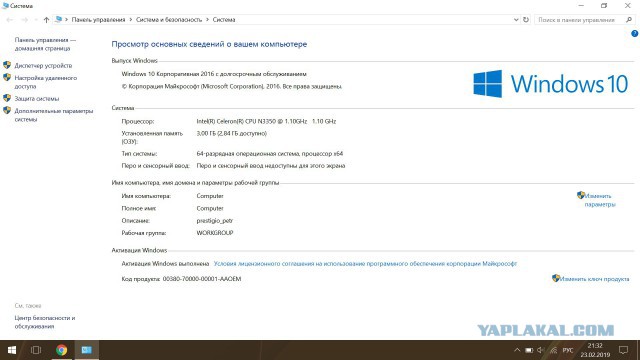Click the Windows 10 logo
Screen dimensions: 640x360
551,84
